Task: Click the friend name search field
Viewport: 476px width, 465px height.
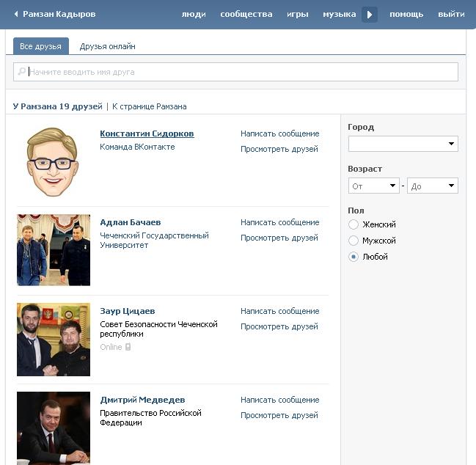Action: coord(235,72)
